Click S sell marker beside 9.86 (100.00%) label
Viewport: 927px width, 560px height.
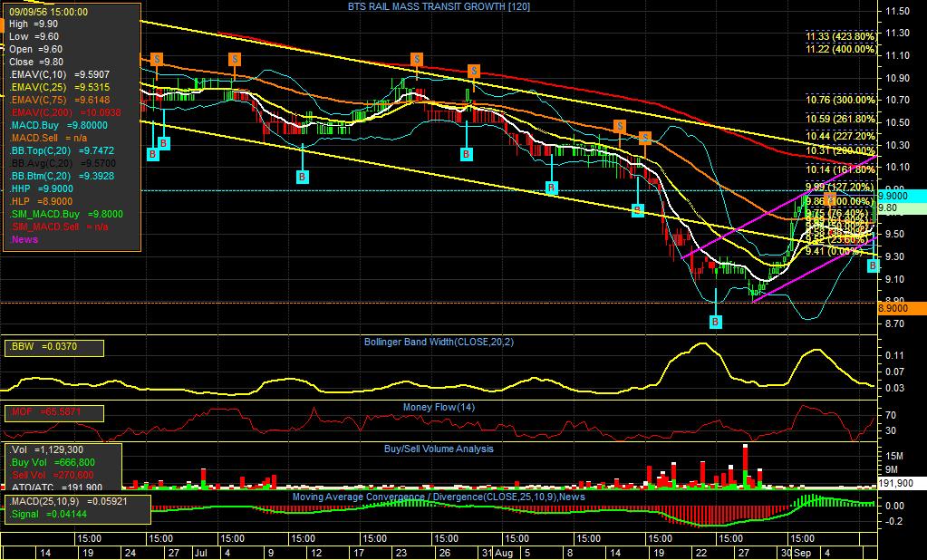tap(831, 198)
